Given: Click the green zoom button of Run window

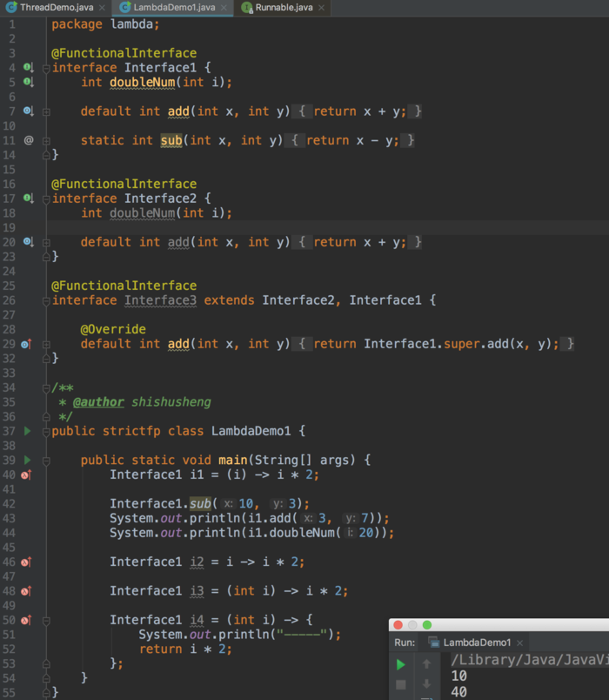Looking at the screenshot, I should tap(427, 625).
